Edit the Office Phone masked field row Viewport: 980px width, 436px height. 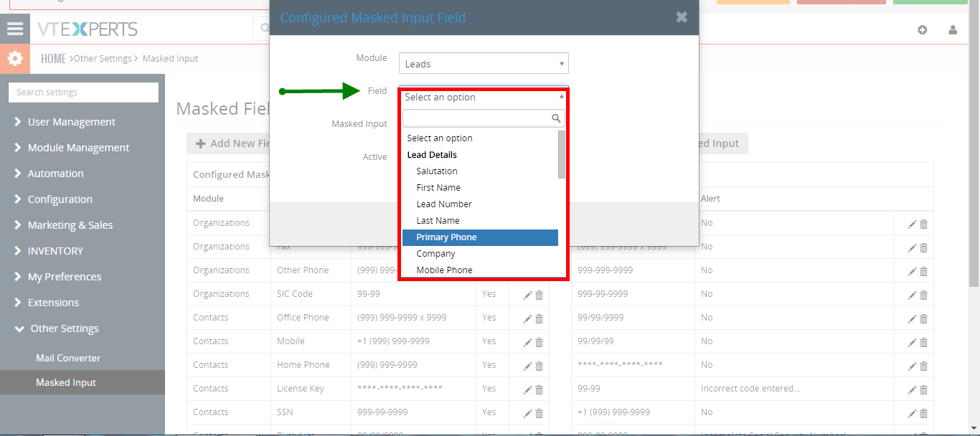click(x=527, y=318)
